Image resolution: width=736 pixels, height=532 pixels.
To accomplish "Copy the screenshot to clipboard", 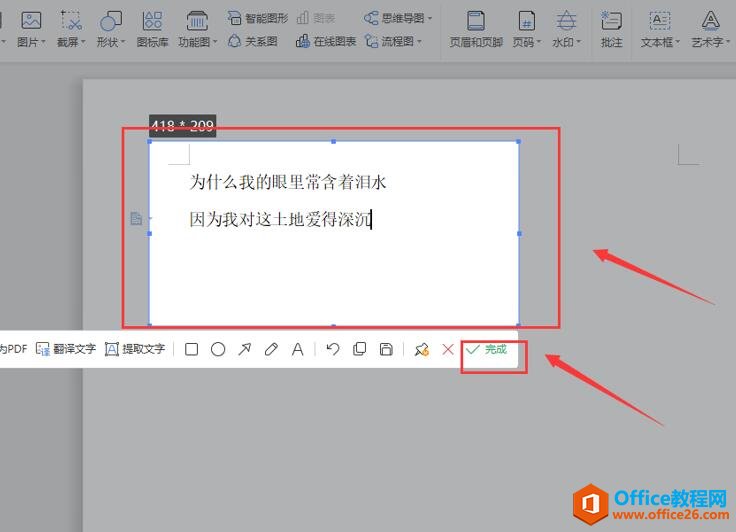I will tap(360, 349).
